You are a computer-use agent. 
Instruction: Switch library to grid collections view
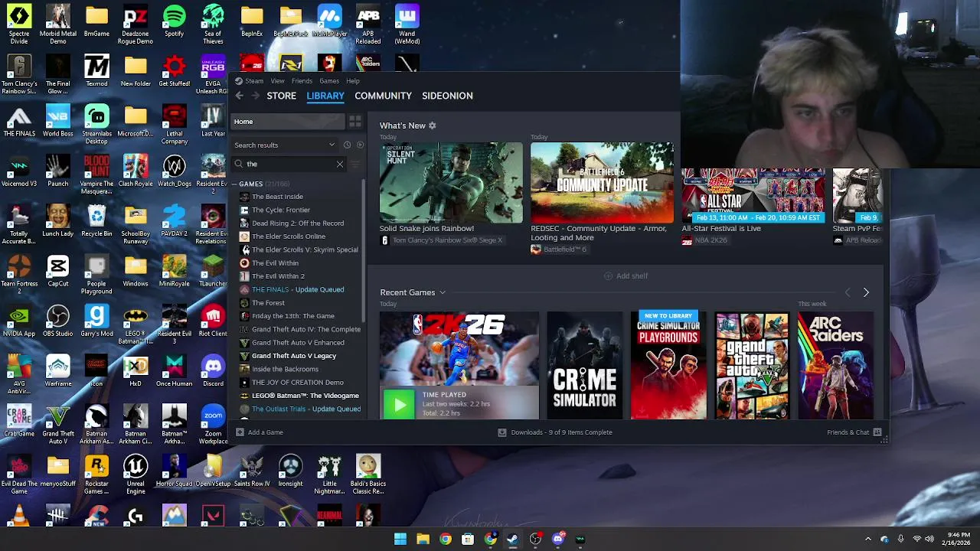pos(354,122)
